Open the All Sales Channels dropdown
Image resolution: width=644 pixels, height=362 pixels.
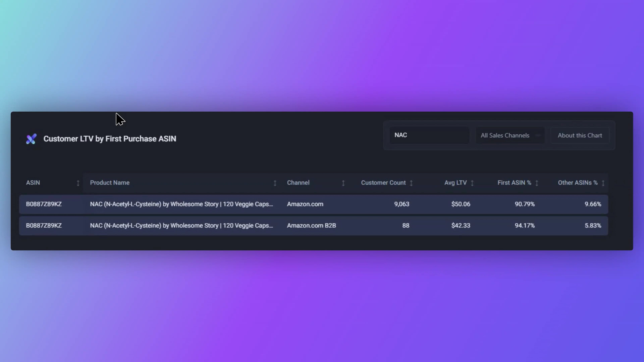[x=510, y=135]
